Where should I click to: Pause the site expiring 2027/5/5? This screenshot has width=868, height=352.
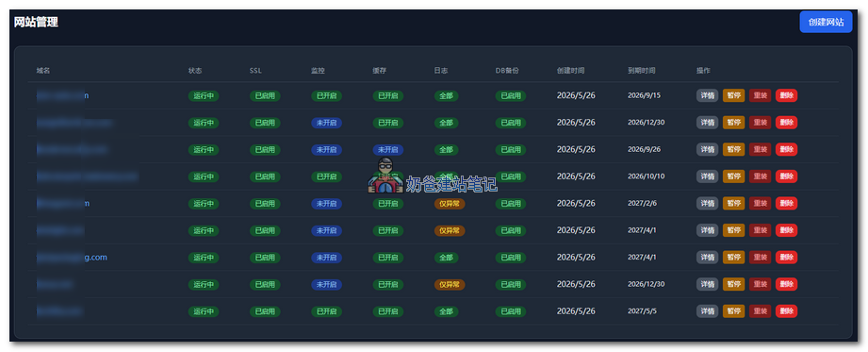click(x=733, y=311)
